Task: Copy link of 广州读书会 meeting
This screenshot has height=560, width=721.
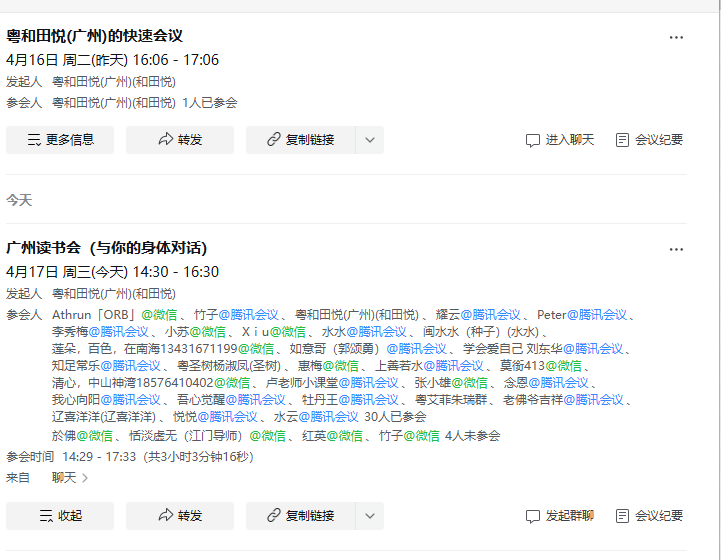Action: click(x=300, y=516)
